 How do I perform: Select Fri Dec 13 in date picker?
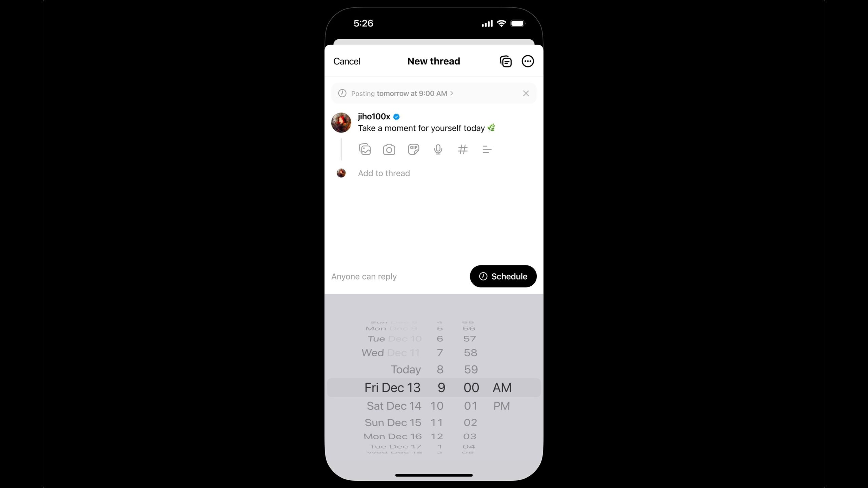point(392,387)
